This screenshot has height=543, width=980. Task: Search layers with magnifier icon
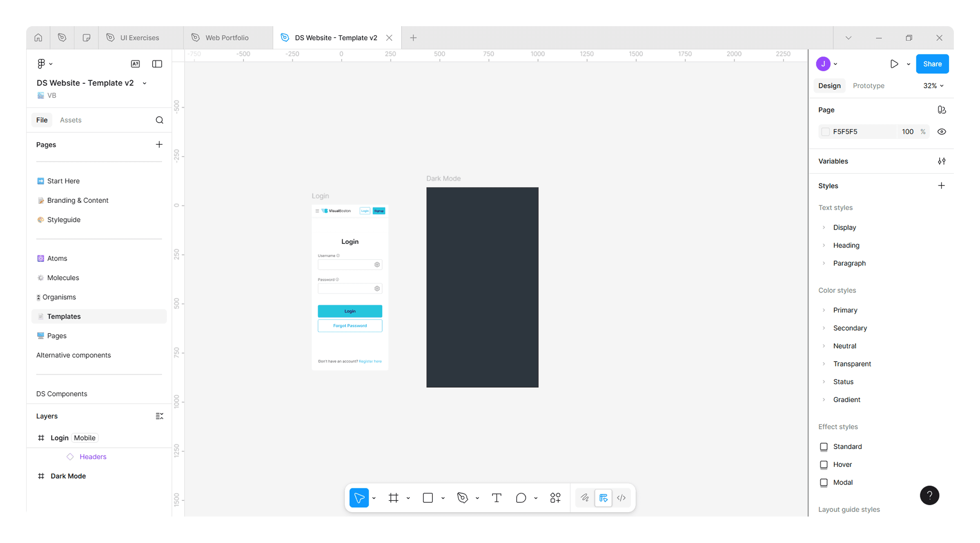point(159,120)
